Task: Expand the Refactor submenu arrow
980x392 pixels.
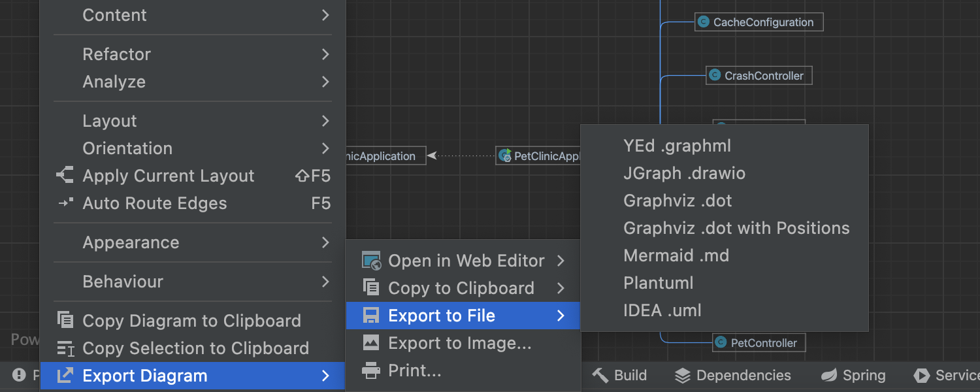Action: (325, 54)
